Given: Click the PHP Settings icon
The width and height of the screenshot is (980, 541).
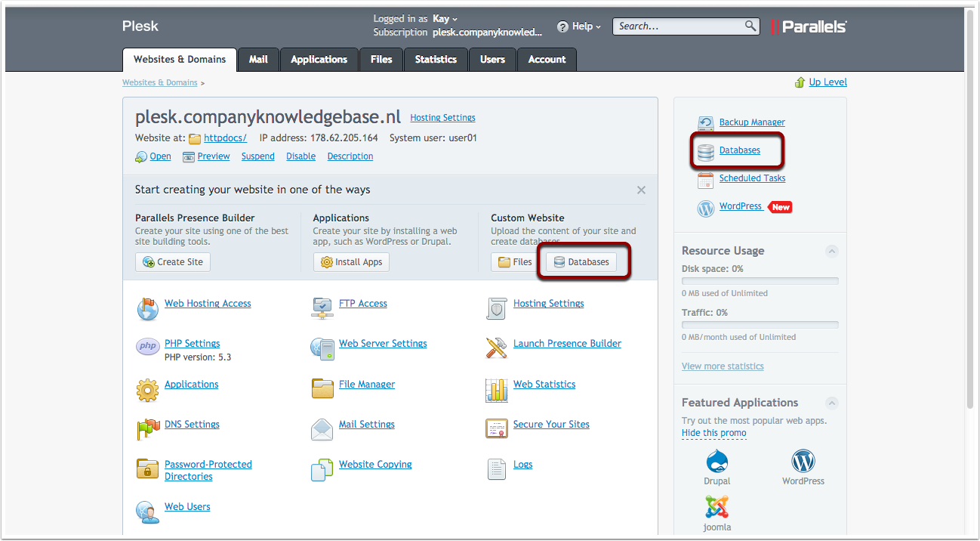Looking at the screenshot, I should pyautogui.click(x=147, y=347).
